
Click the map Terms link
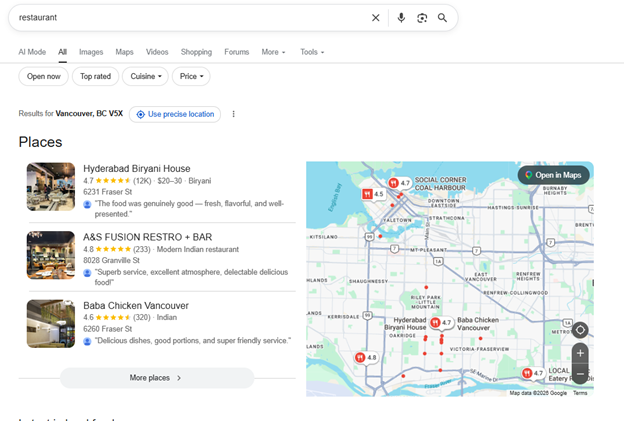pyautogui.click(x=580, y=393)
